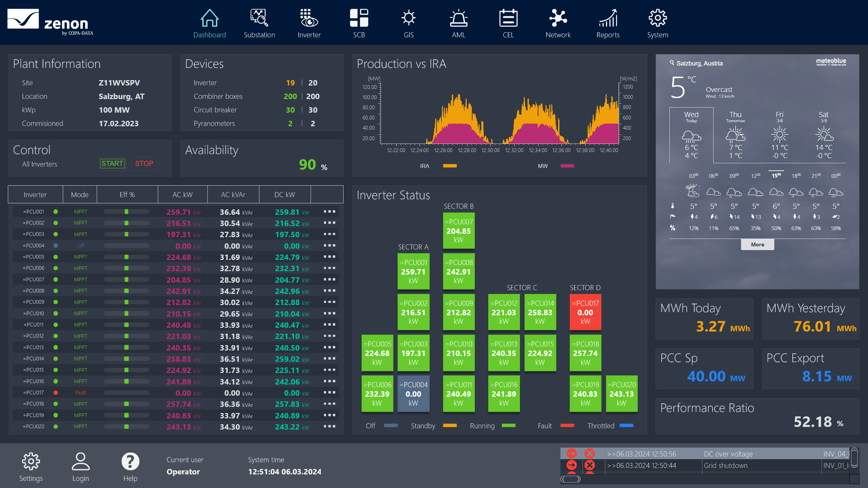Screen dimensions: 868x488
Task: Select the 15:00 hourly forecast slot
Action: [776, 176]
